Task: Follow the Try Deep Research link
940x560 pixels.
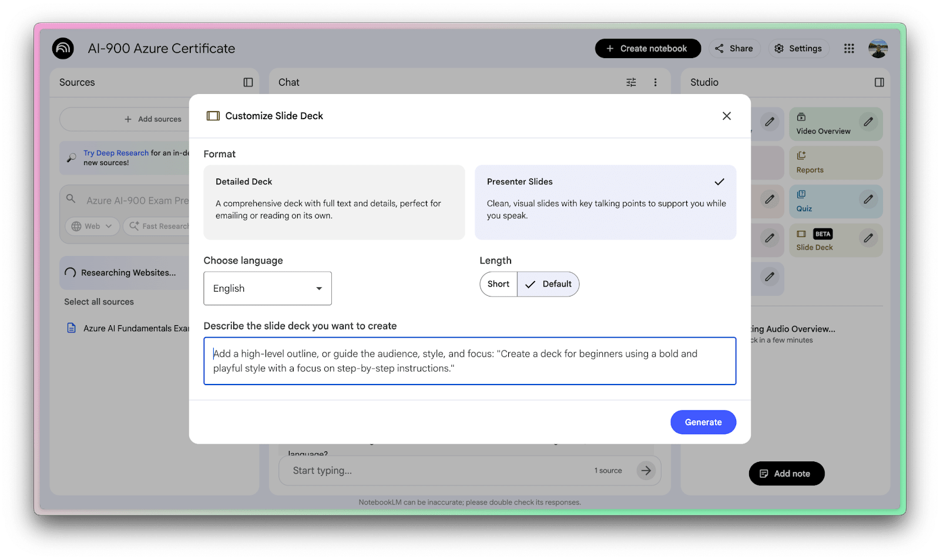Action: 116,153
